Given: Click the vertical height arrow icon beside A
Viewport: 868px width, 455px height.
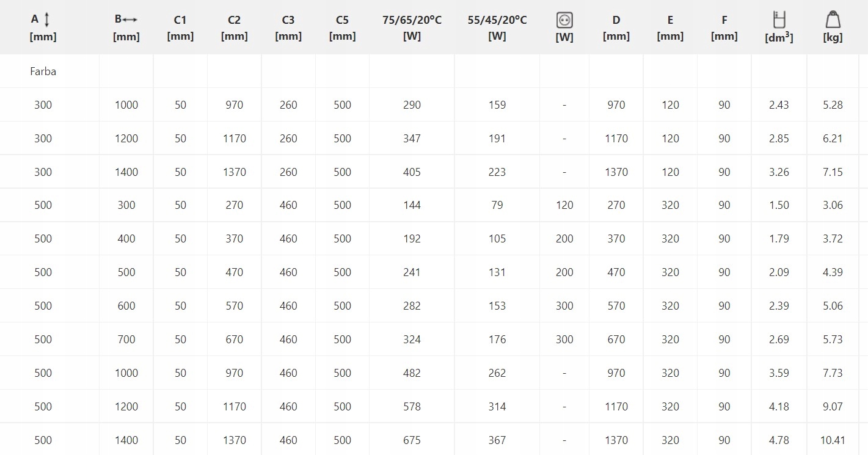Looking at the screenshot, I should 47,20.
